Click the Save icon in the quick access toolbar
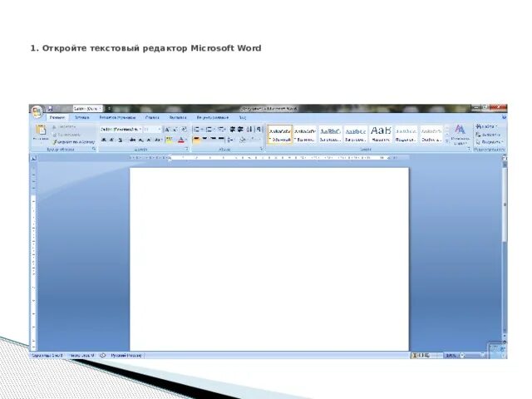The image size is (532, 399). click(50, 109)
